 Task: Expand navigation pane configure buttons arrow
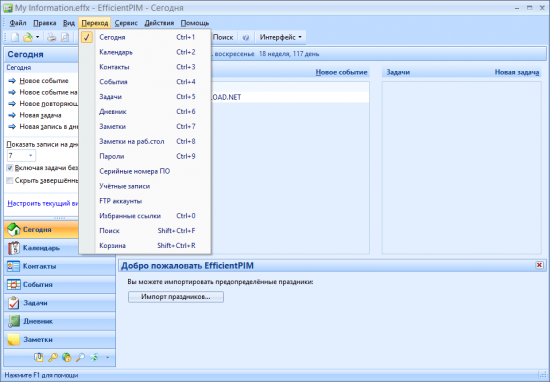coord(107,358)
